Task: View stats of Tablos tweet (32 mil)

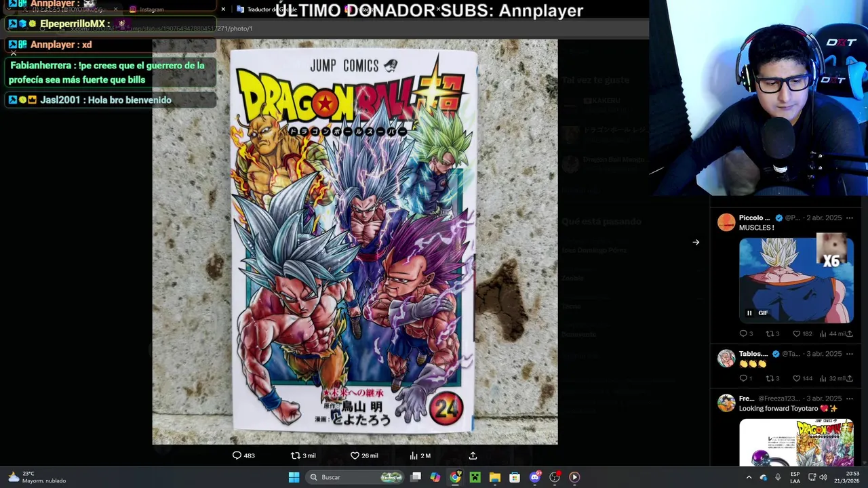Action: coord(833,378)
